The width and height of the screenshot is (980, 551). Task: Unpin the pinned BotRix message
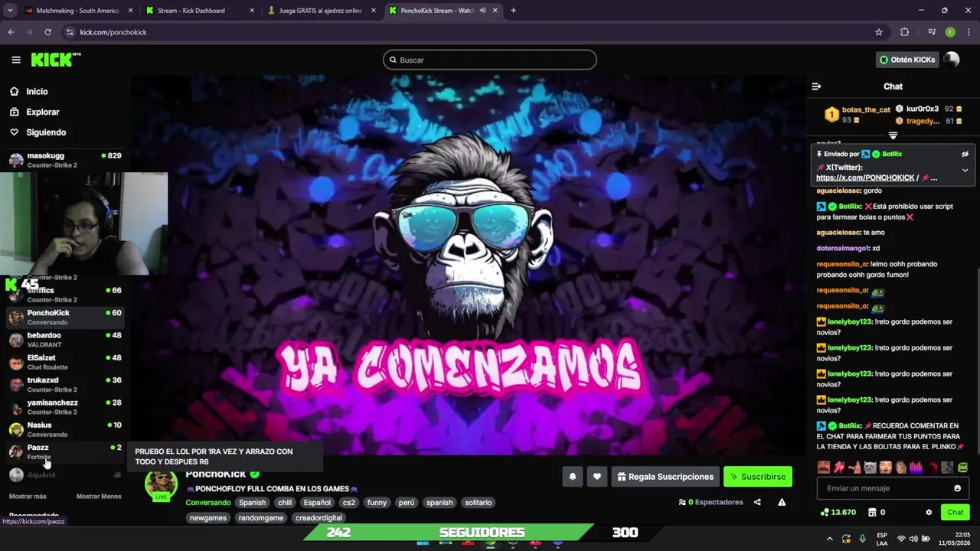coord(965,154)
